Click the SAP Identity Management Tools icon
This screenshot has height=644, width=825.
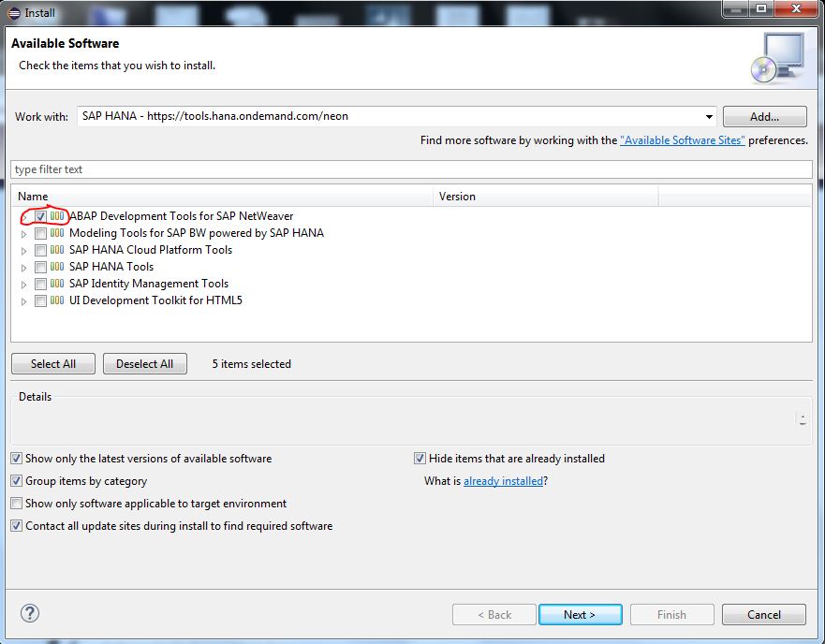click(56, 284)
